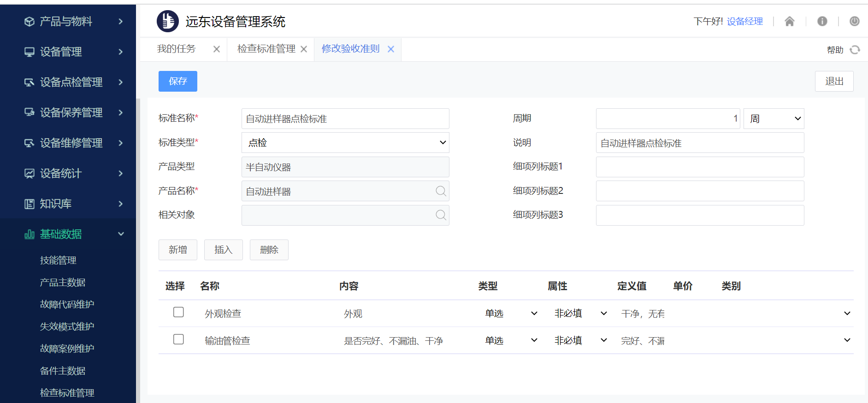The height and width of the screenshot is (403, 868).
Task: Click the refresh icon next to 帮助
Action: point(855,50)
